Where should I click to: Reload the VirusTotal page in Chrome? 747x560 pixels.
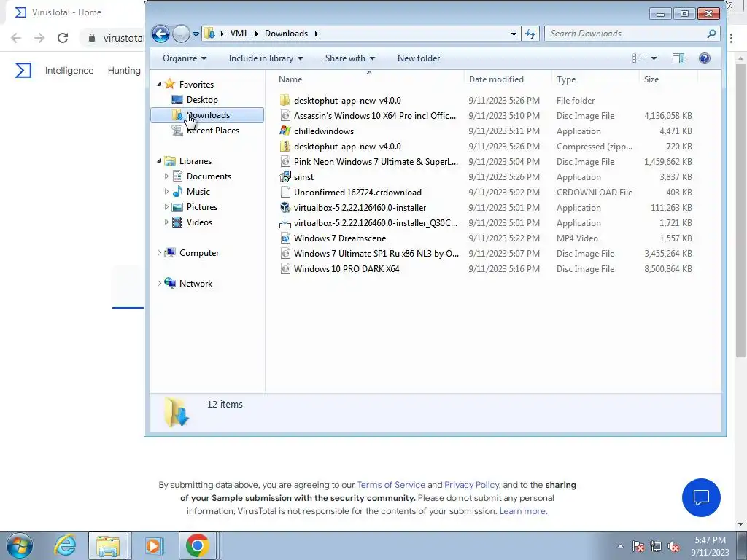click(x=63, y=38)
